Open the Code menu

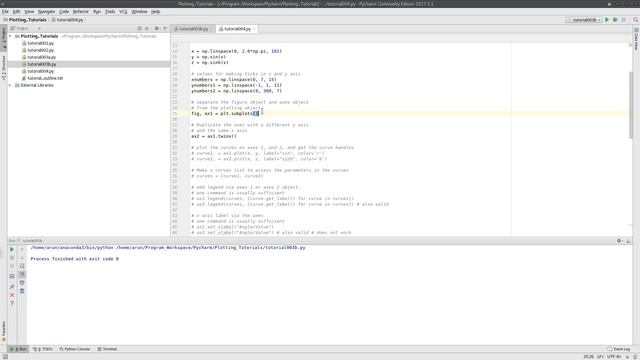pyautogui.click(x=64, y=12)
